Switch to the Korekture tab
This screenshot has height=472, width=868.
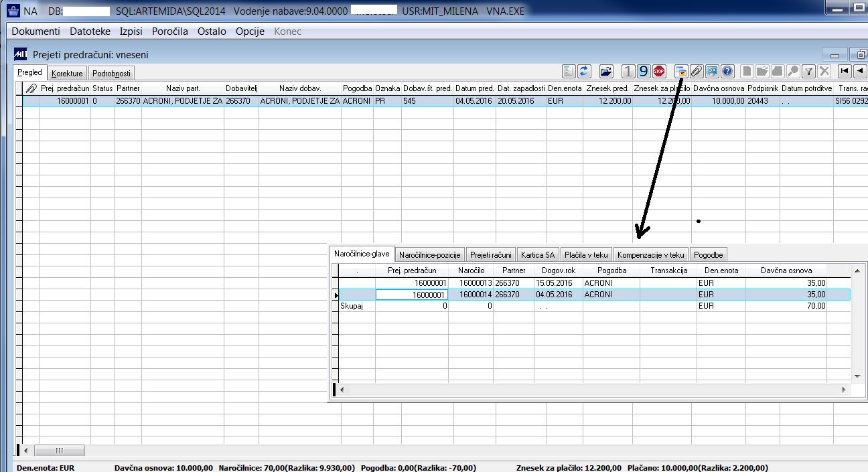[67, 74]
